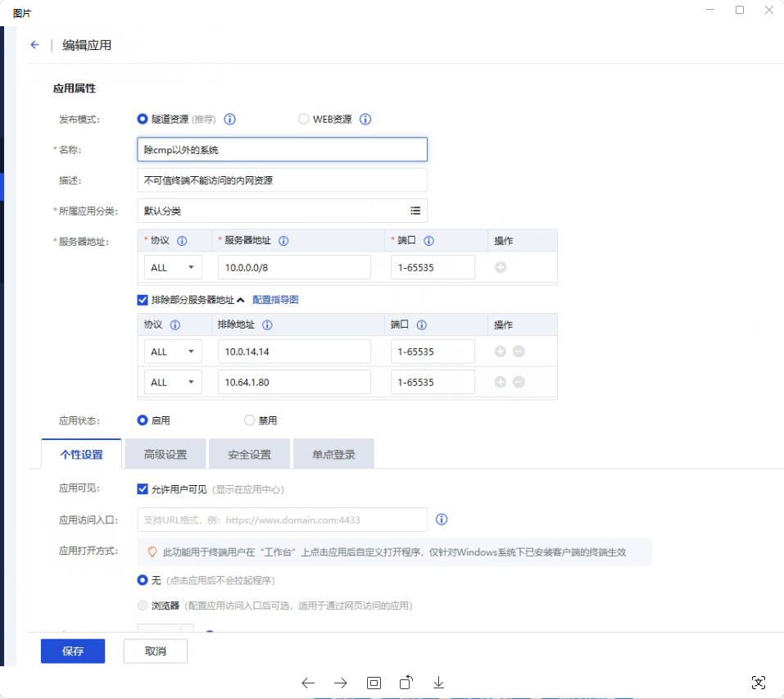The image size is (784, 699).
Task: Click info icon next to 隧道资源
Action: coord(230,119)
